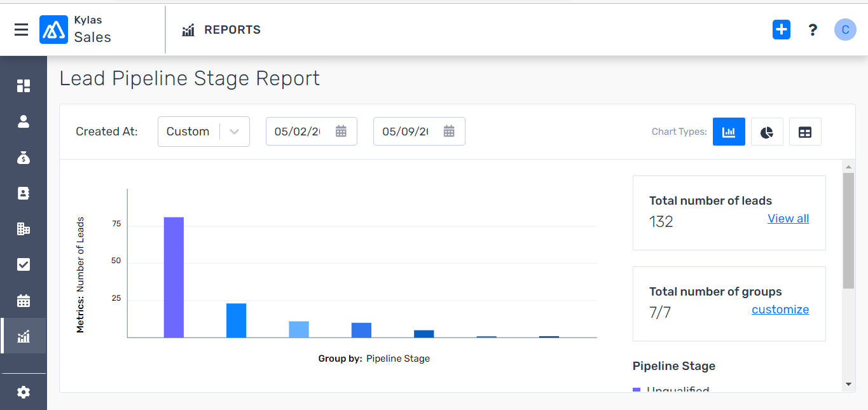The width and height of the screenshot is (868, 410).
Task: Open Deals via money bag icon
Action: (x=24, y=158)
